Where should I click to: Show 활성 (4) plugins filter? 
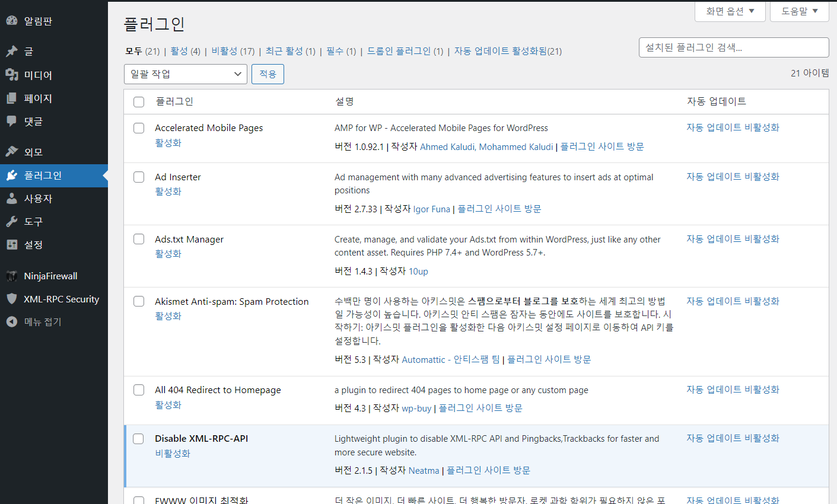(x=186, y=51)
